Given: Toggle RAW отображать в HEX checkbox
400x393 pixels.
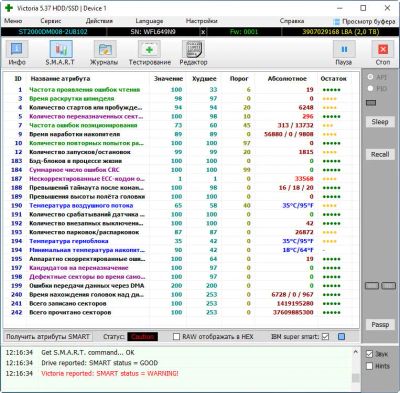Looking at the screenshot, I should coord(176,337).
